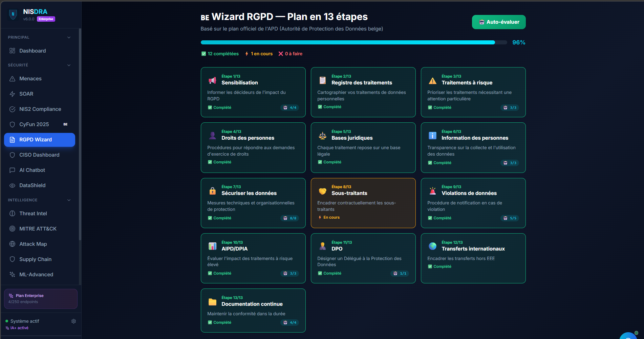644x339 pixels.
Task: Click the Sensibilisation megaphone icon
Action: 212,80
